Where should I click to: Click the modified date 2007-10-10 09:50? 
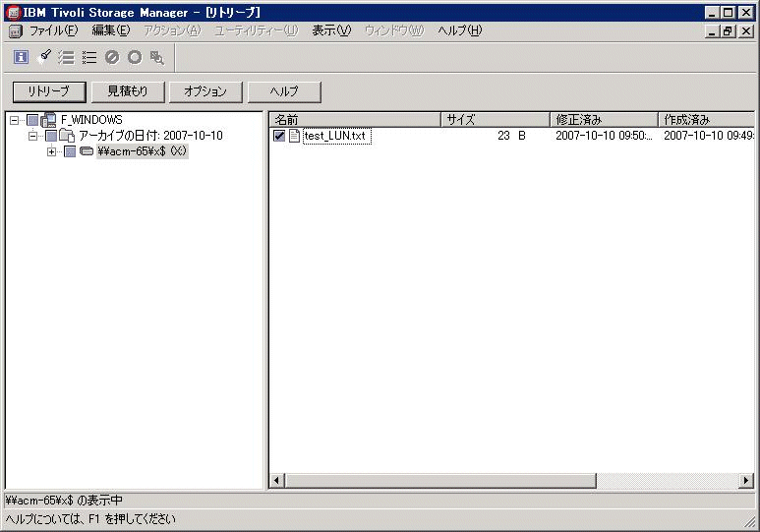coord(604,136)
